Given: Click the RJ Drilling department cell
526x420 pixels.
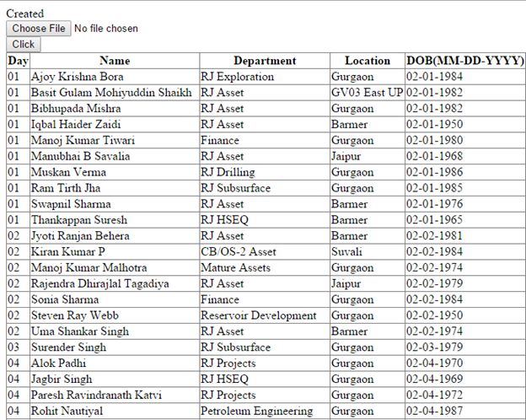Looking at the screenshot, I should (x=265, y=172).
